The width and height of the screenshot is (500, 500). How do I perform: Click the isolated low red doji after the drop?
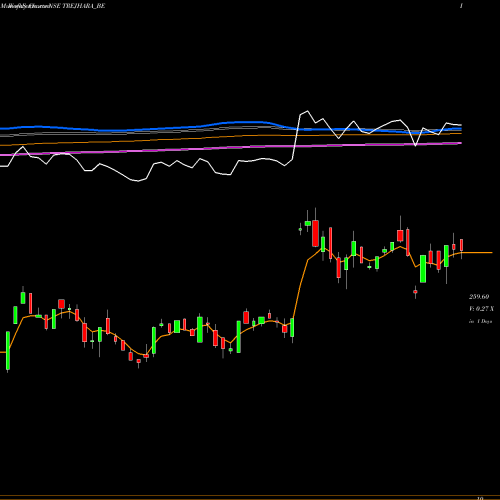coord(415,292)
